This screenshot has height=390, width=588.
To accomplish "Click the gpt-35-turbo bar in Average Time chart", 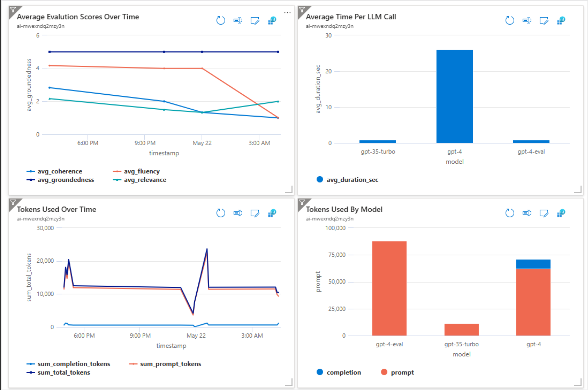I will [x=378, y=142].
